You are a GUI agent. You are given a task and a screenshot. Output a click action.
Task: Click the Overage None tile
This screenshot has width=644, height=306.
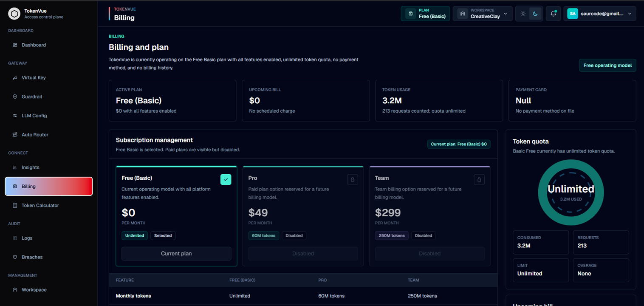[601, 270]
